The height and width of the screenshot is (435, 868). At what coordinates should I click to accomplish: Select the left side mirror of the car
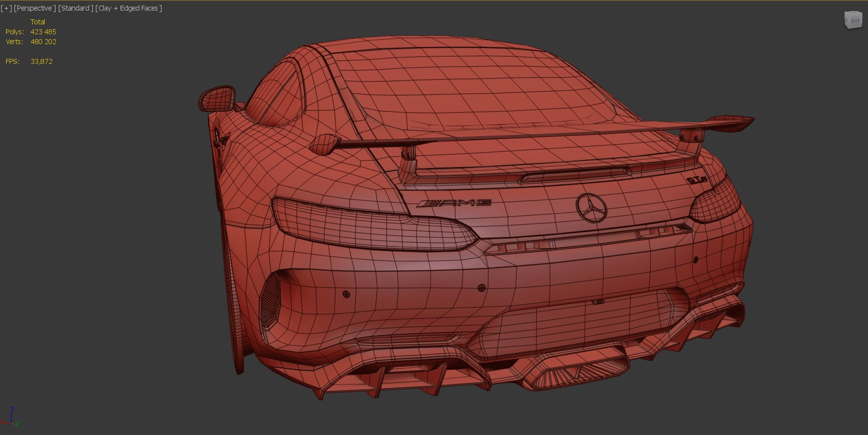click(217, 99)
